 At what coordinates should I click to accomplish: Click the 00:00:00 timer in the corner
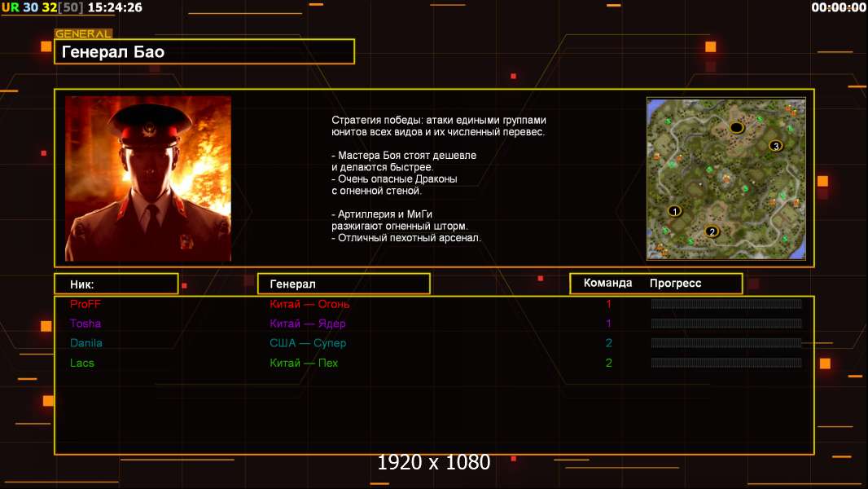(838, 7)
